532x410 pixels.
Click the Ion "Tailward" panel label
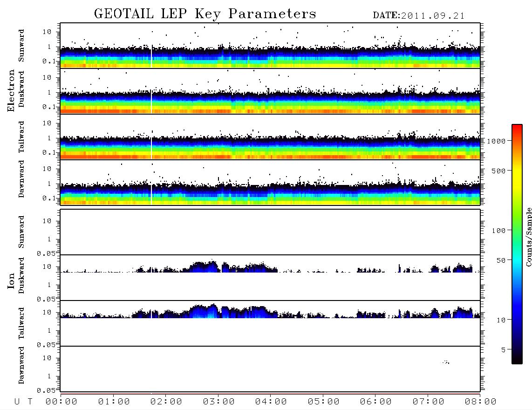click(21, 323)
